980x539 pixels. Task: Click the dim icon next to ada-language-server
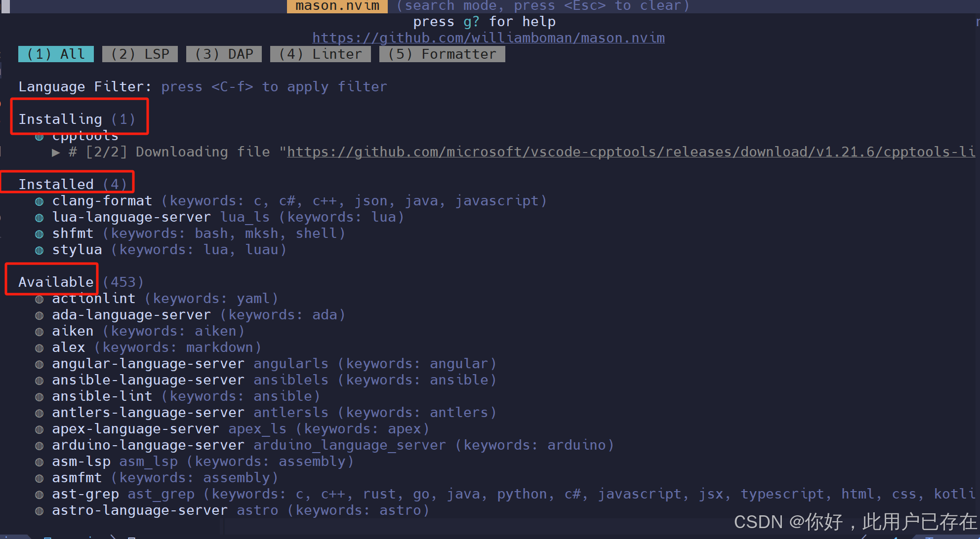(x=40, y=315)
